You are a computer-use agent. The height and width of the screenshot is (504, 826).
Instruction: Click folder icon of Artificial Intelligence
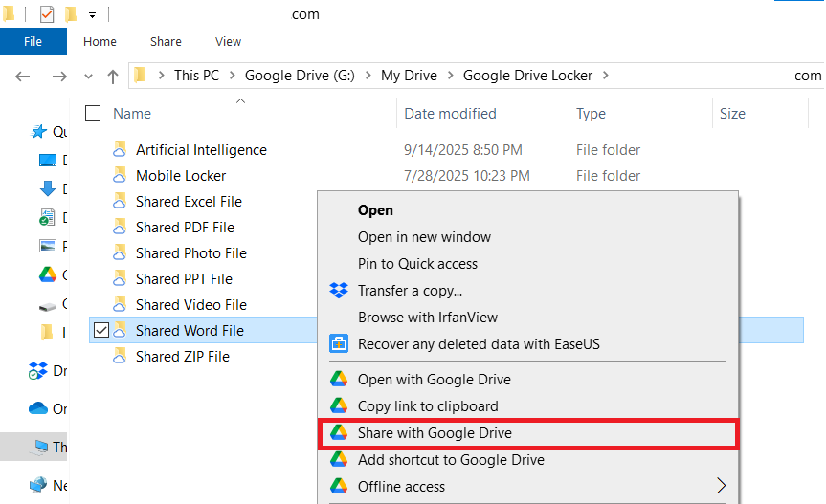(x=120, y=150)
